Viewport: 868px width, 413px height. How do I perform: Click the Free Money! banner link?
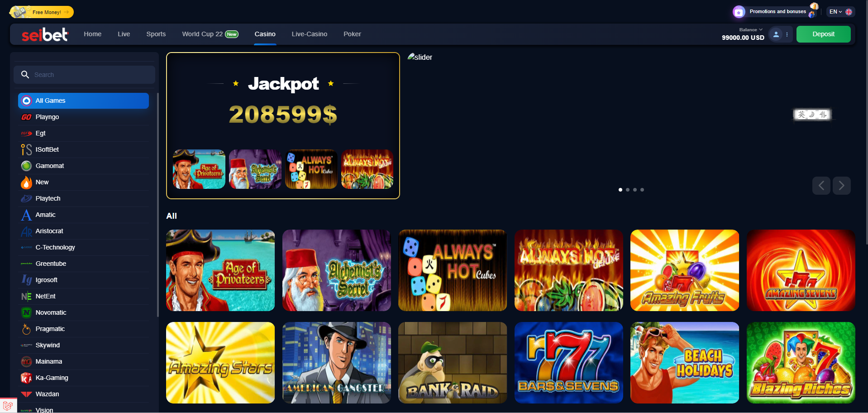pos(42,12)
